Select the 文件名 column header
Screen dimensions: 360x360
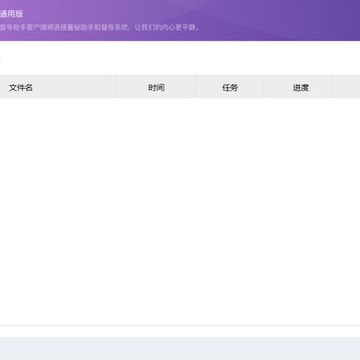(x=58, y=87)
